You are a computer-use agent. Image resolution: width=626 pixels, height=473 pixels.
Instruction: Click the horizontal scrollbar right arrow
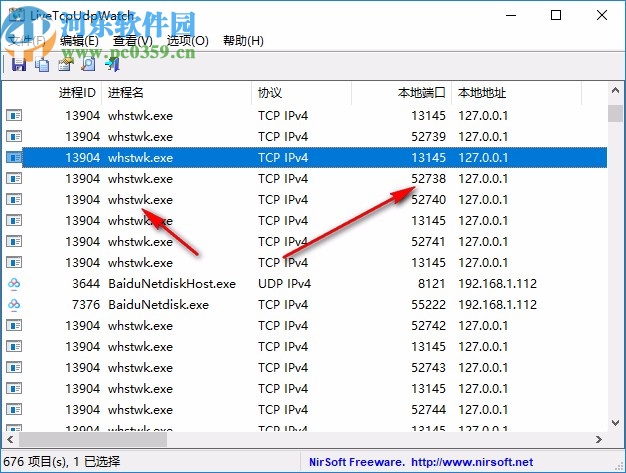[599, 439]
